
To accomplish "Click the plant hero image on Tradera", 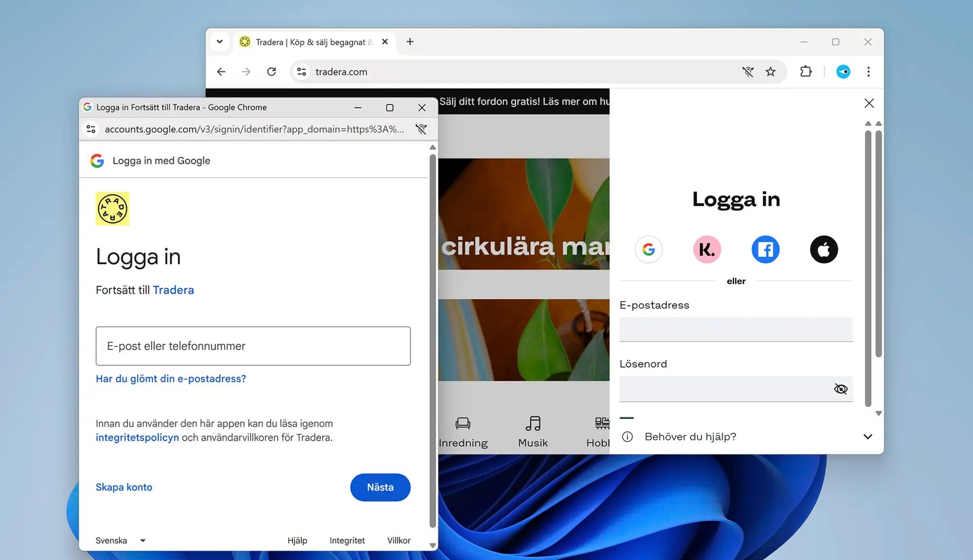I will point(524,214).
